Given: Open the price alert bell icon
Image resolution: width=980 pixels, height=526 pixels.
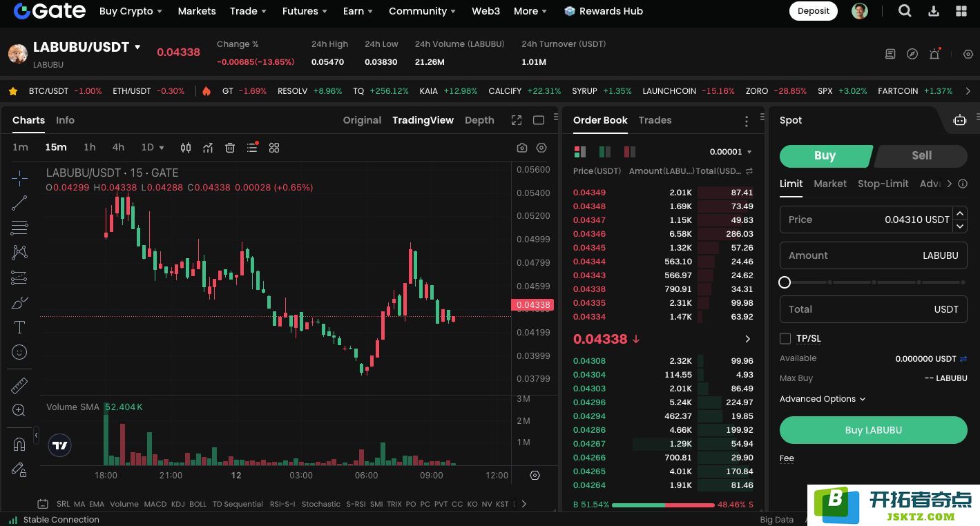Looking at the screenshot, I should (934, 54).
